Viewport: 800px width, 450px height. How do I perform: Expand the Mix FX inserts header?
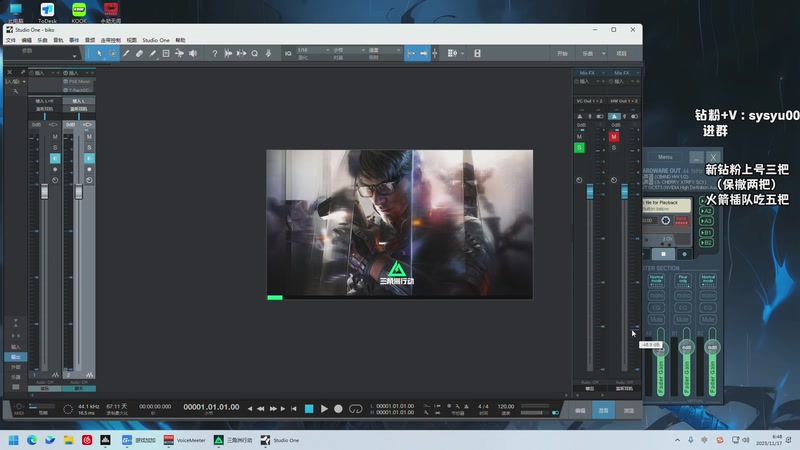[x=588, y=73]
